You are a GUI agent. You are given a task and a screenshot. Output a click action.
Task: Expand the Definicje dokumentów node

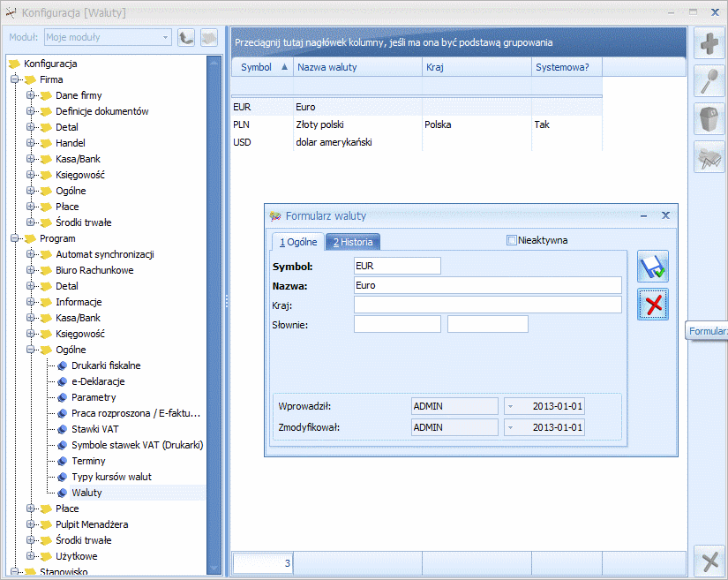click(x=30, y=111)
